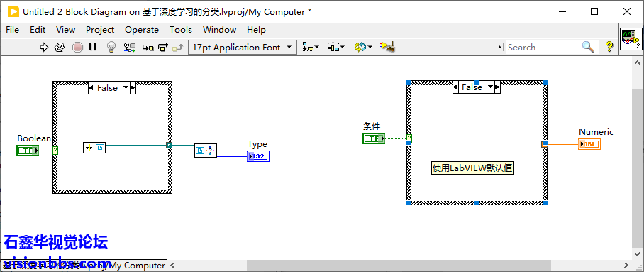644x272 pixels.
Task: Open Context Help question mark button
Action: 609,47
